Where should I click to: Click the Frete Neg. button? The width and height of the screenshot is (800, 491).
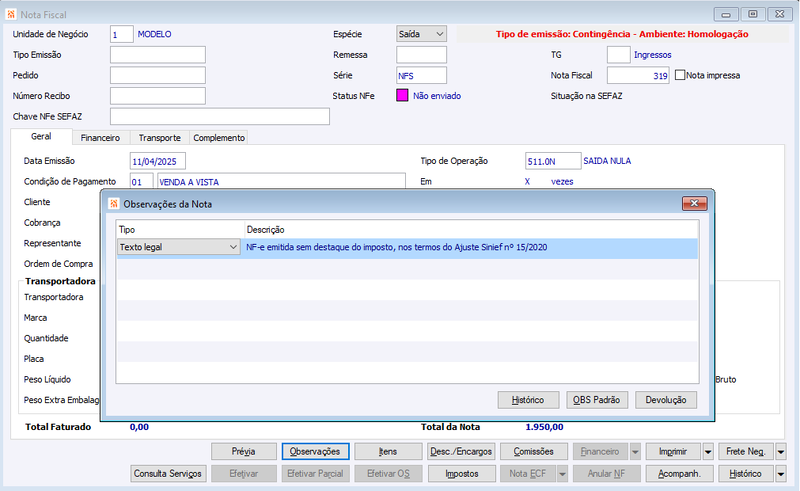746,452
